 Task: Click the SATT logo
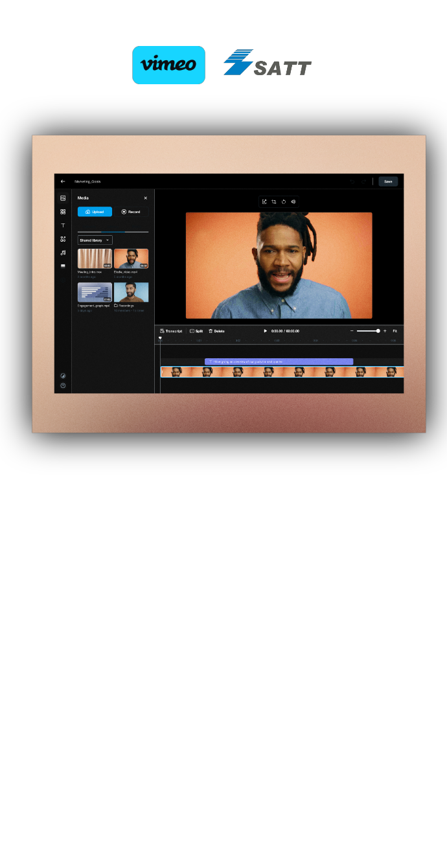(268, 63)
